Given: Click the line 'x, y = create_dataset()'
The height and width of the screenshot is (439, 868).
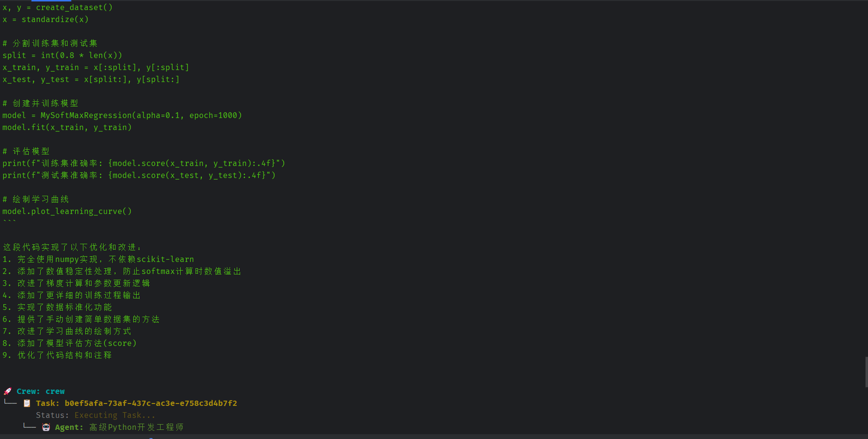Looking at the screenshot, I should click(x=58, y=8).
